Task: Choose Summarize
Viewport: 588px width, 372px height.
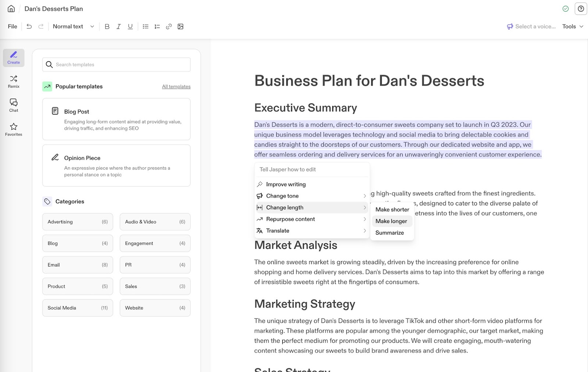Action: click(x=392, y=233)
